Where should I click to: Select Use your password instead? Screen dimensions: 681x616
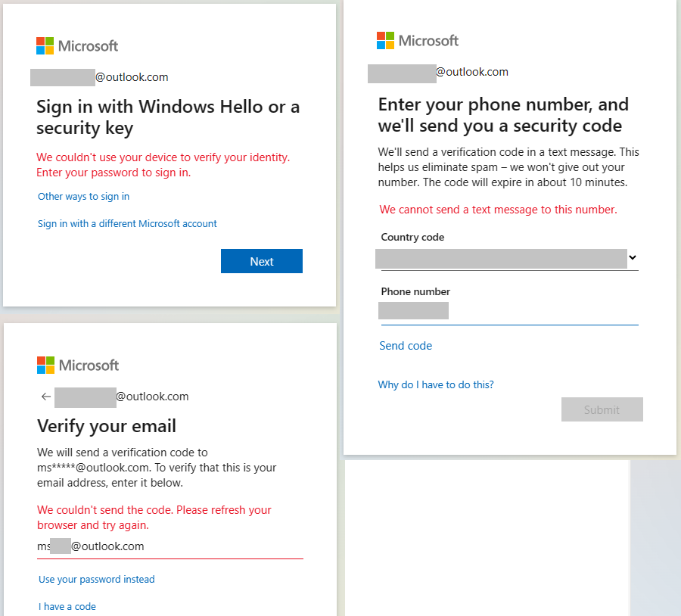(96, 579)
